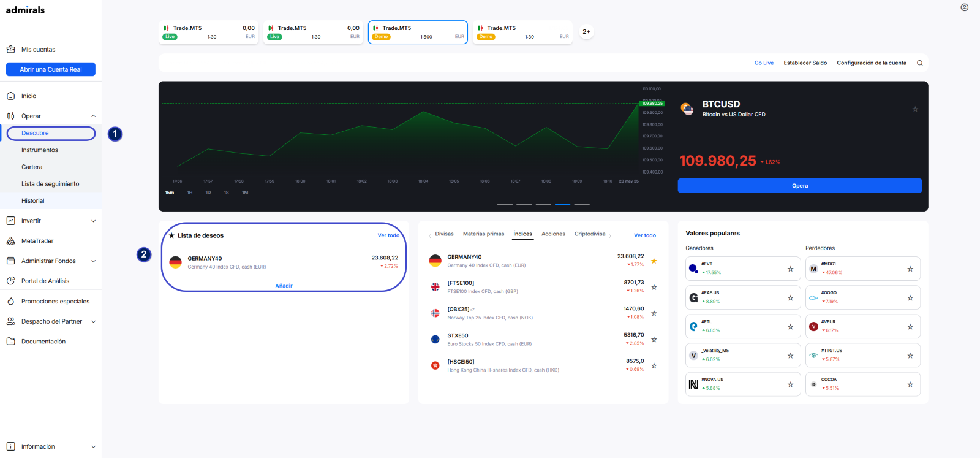Click the German flag in Lista de deseos
Screen dimensions: 980x458
pyautogui.click(x=175, y=262)
